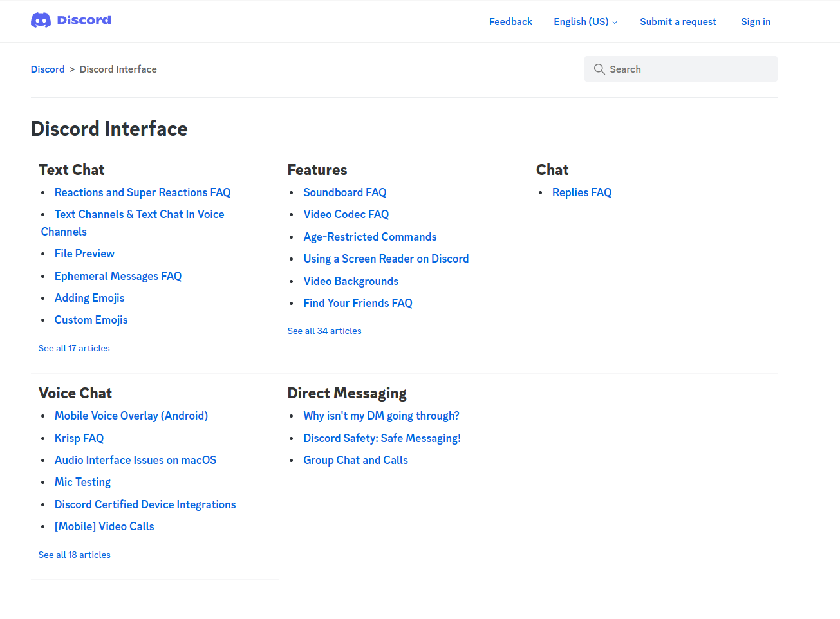This screenshot has width=840, height=619.
Task: Click the Direct Messaging section heading
Action: click(x=347, y=393)
